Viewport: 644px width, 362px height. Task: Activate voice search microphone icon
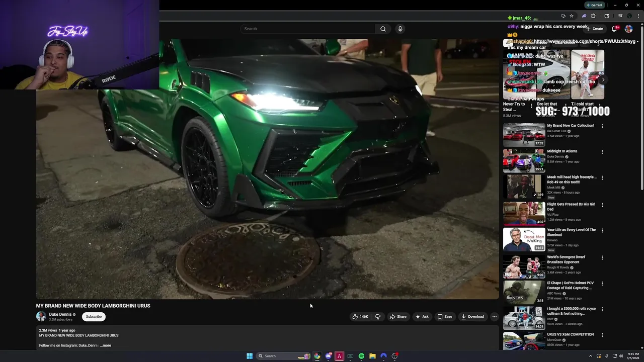coord(400,29)
